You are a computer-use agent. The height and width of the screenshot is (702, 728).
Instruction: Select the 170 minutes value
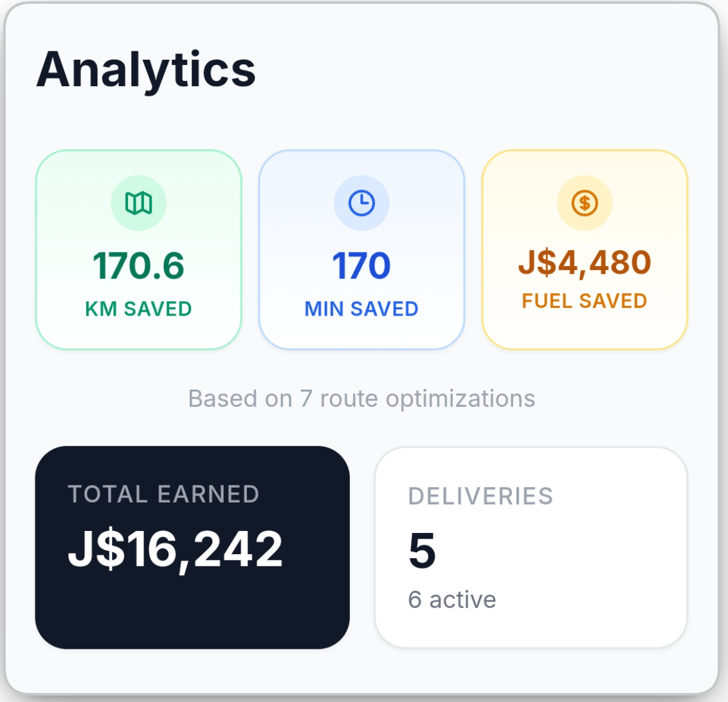click(x=361, y=265)
